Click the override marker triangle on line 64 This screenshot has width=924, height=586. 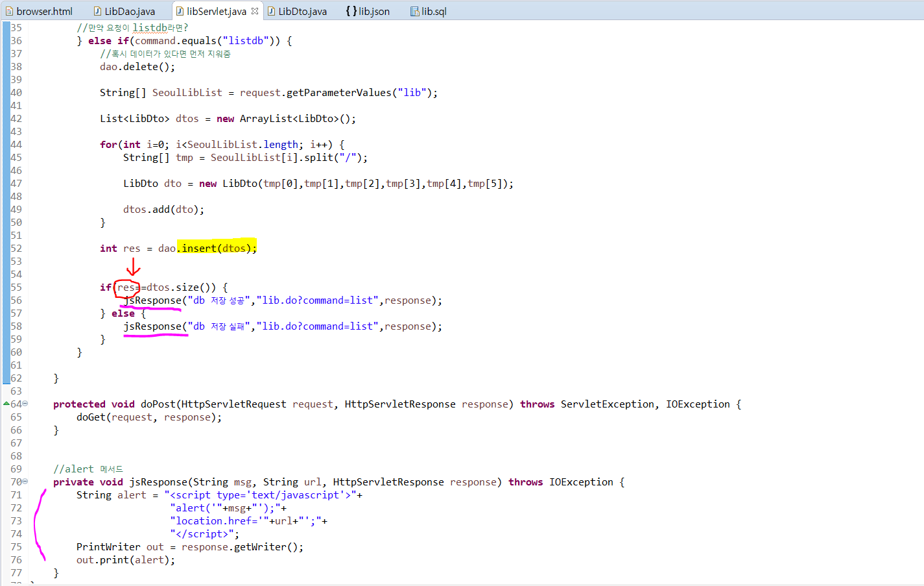[x=6, y=404]
